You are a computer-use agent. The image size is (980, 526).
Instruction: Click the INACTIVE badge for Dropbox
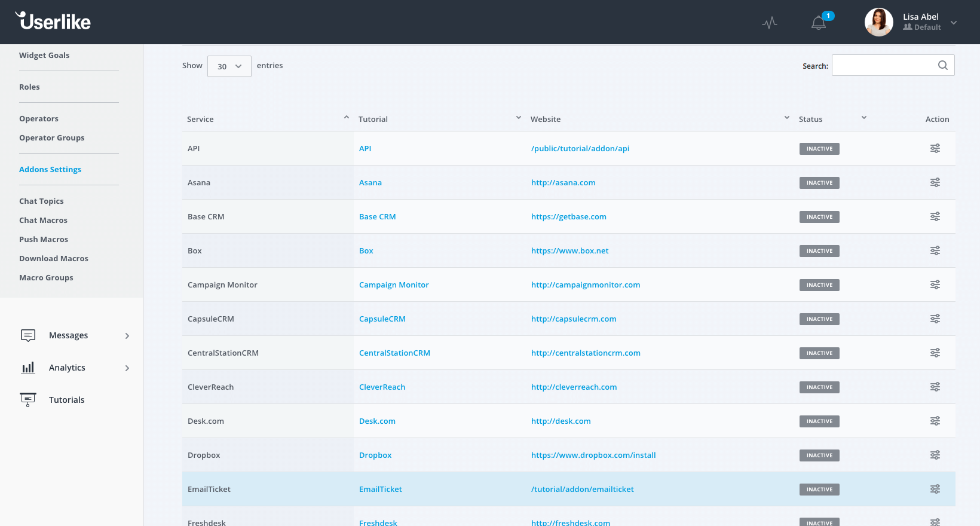pyautogui.click(x=819, y=455)
